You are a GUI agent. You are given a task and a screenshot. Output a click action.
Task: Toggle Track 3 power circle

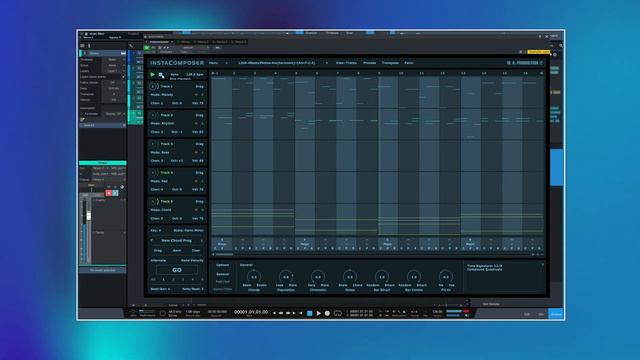(x=153, y=144)
